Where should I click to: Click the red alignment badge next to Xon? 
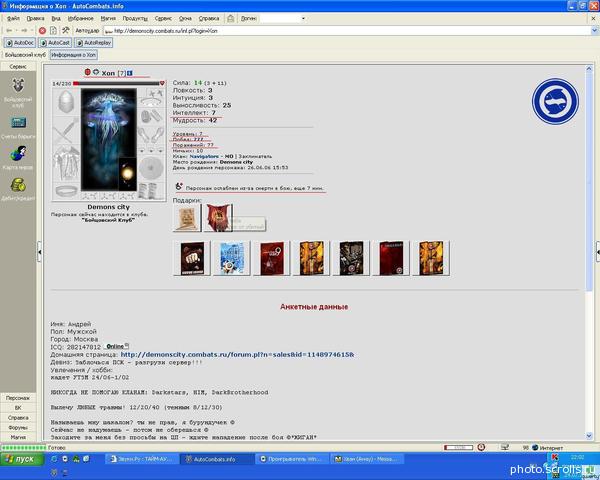tap(88, 72)
